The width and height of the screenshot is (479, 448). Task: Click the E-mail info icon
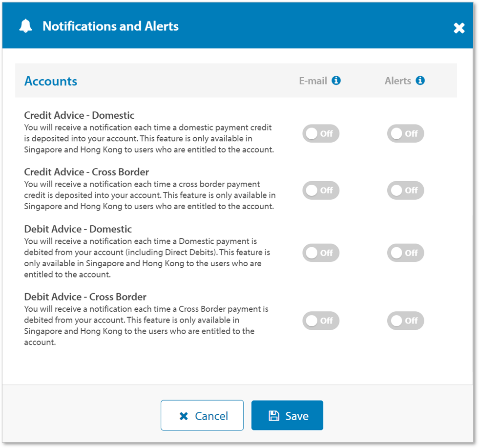336,81
